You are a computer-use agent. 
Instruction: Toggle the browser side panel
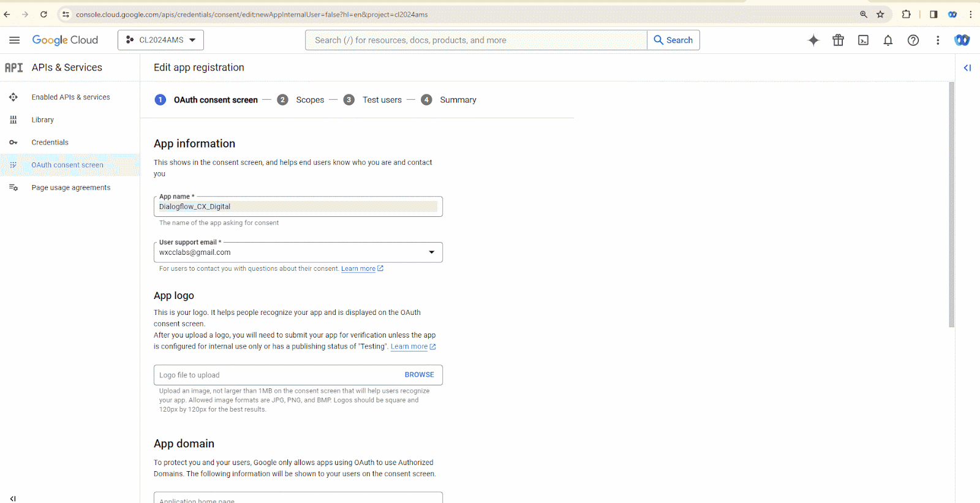[933, 14]
